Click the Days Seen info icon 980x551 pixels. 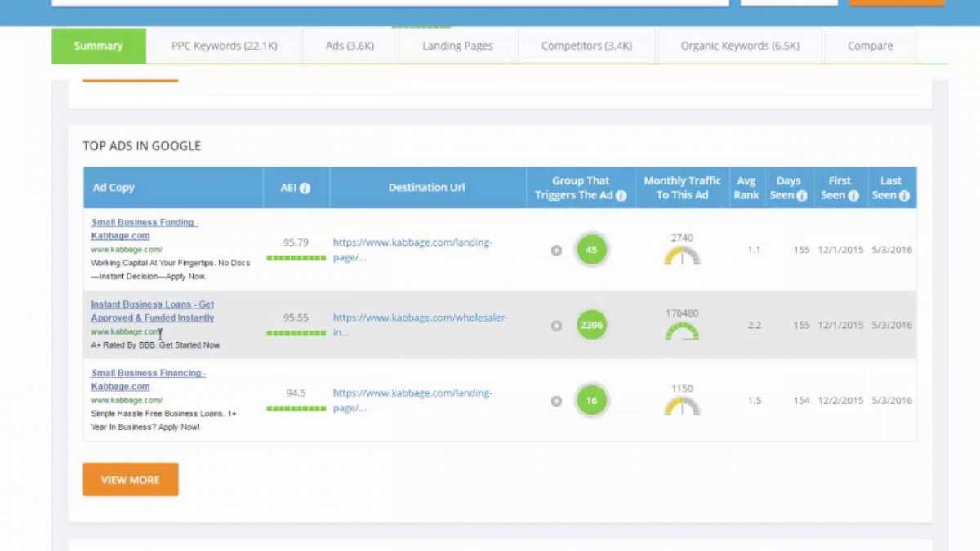tap(802, 196)
